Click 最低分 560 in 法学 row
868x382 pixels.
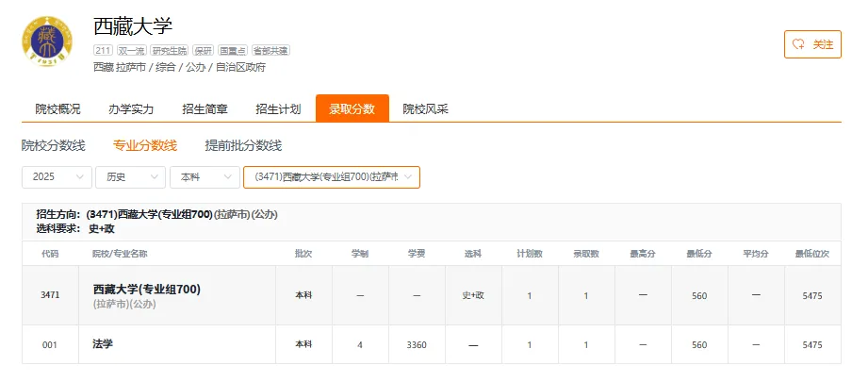(699, 345)
